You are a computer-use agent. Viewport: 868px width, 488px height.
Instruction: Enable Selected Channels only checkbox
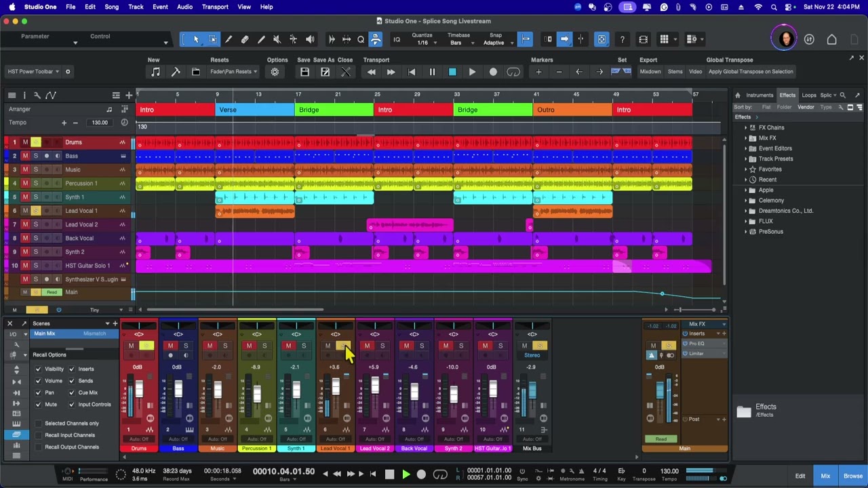(x=38, y=424)
